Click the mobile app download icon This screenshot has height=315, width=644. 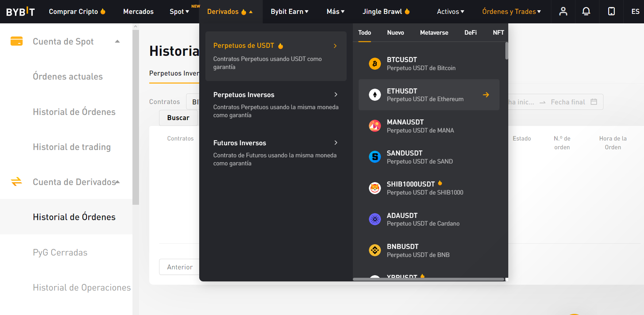click(612, 11)
